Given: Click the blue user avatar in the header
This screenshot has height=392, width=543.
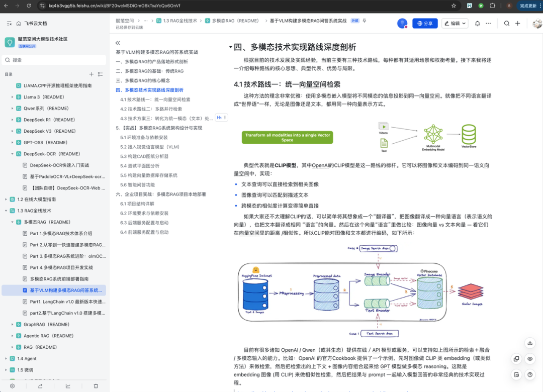Looking at the screenshot, I should [x=402, y=23].
